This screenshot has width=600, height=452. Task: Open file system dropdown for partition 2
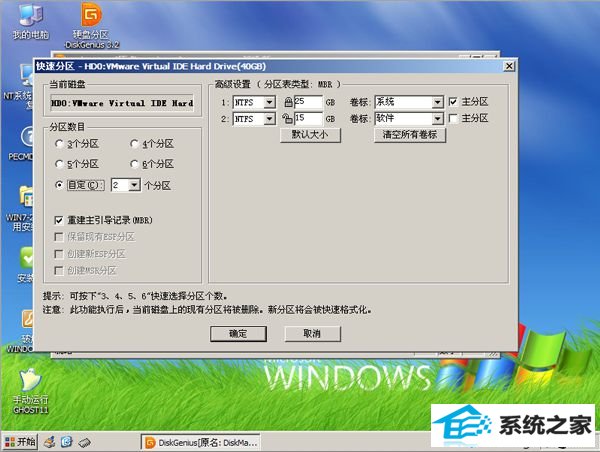click(269, 119)
